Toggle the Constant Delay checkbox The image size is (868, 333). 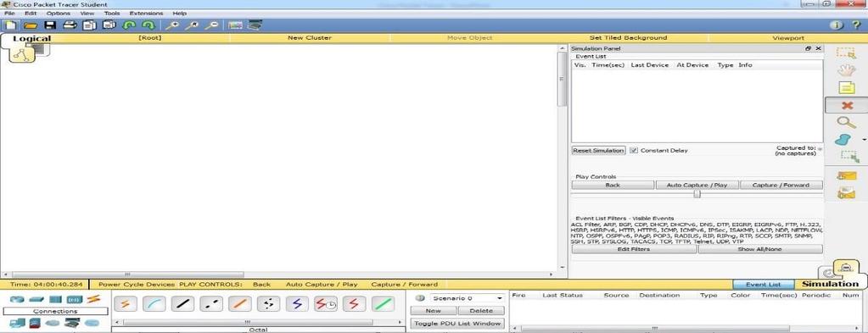[635, 151]
